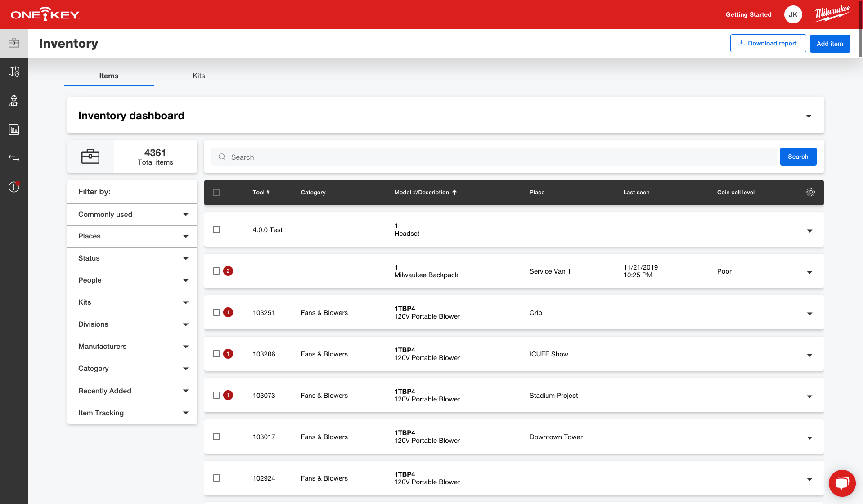Screen dimensions: 863x504
Task: Tick the select-all checkbox in table header
Action: (216, 193)
